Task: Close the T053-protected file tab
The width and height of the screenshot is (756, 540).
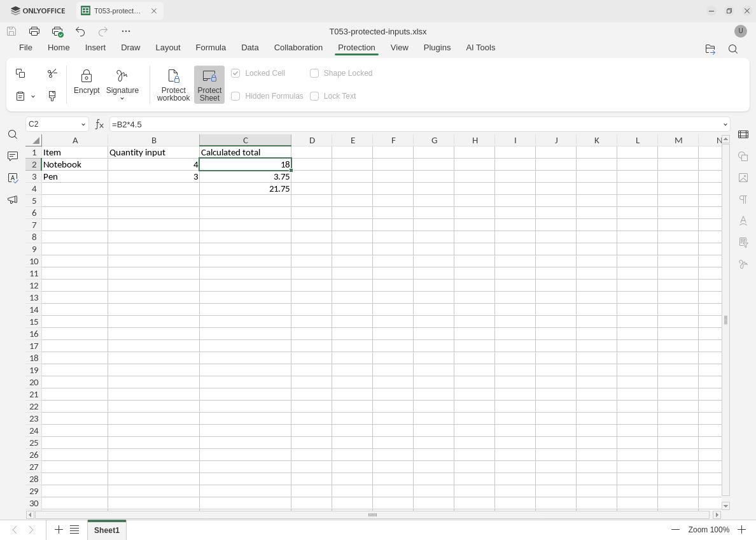Action: [x=154, y=11]
